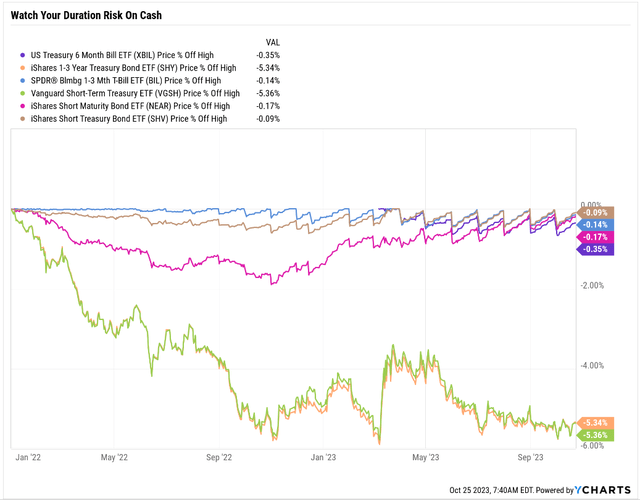Click the iShares Short Maturity Bond legend label
This screenshot has height=501, width=640.
click(135, 106)
